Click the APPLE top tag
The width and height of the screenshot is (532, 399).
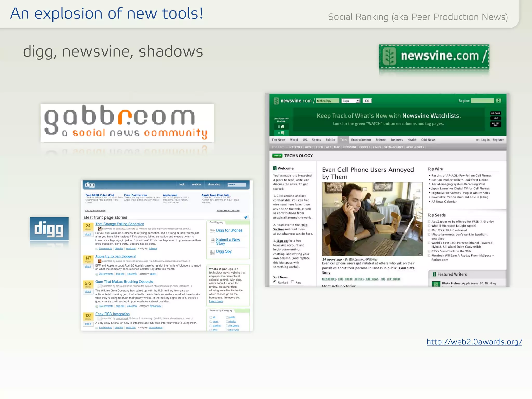[x=309, y=147]
